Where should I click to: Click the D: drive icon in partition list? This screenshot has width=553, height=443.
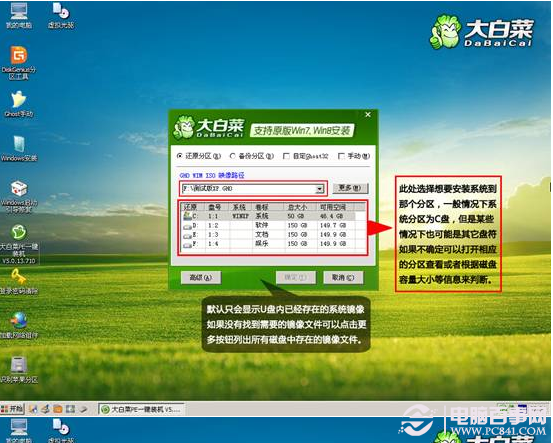187,226
